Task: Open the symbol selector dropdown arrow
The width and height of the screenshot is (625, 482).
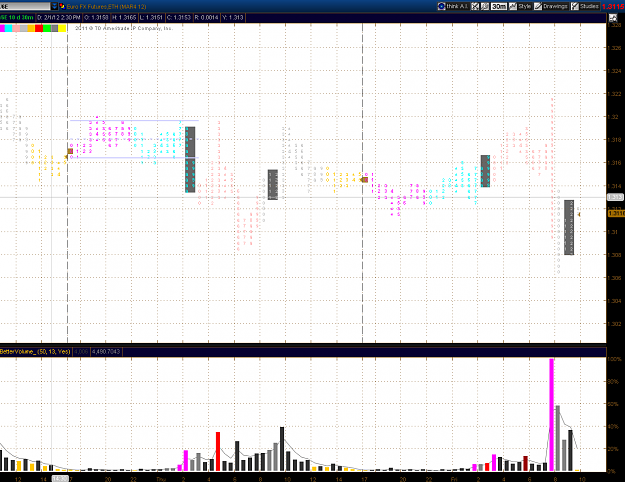Action: [54, 6]
